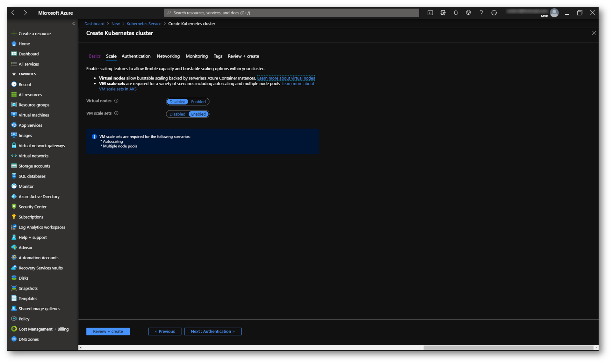
Task: Open portal settings gear icon
Action: point(468,13)
